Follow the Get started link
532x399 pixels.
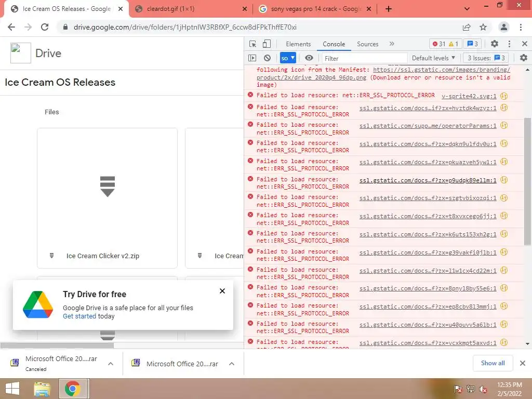coord(79,316)
